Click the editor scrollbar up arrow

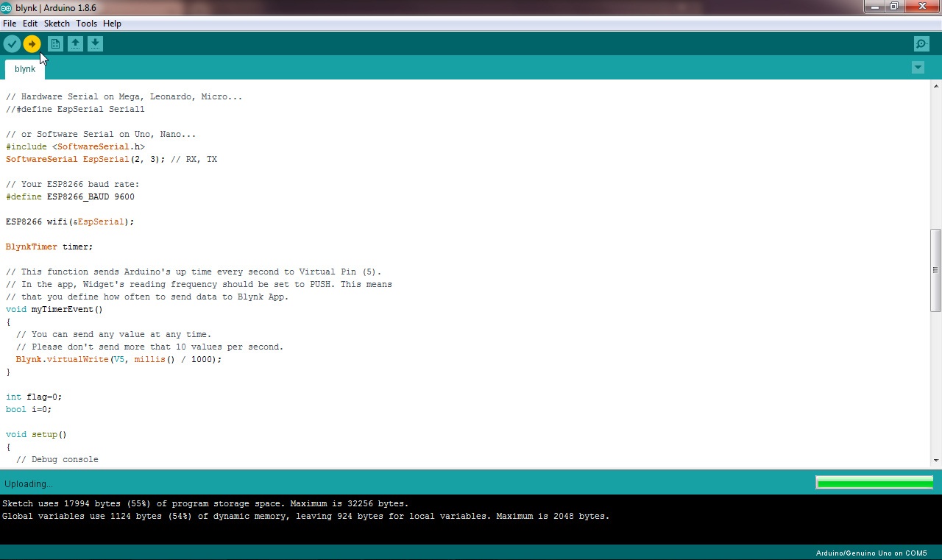pos(936,85)
